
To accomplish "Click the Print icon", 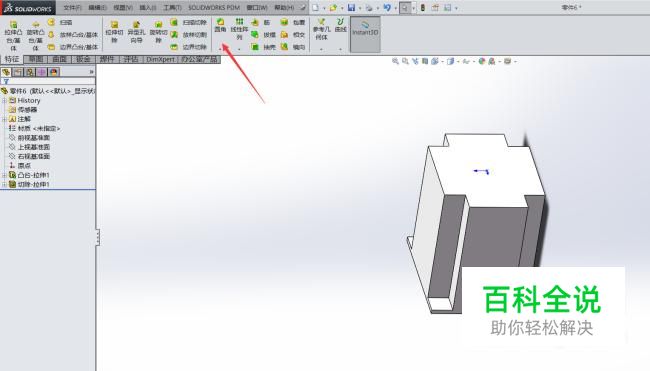I will click(x=369, y=7).
